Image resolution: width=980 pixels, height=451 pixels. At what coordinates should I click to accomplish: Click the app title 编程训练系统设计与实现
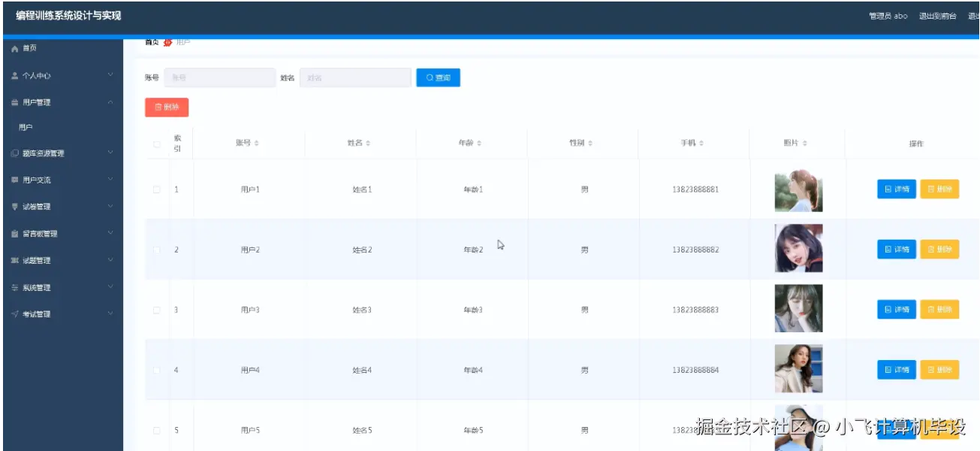[x=68, y=16]
